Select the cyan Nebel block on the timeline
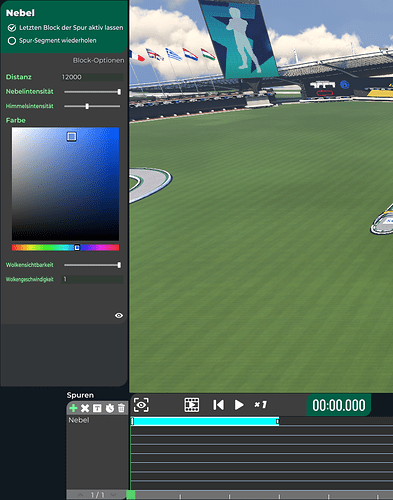This screenshot has height=500, width=393. pyautogui.click(x=205, y=421)
